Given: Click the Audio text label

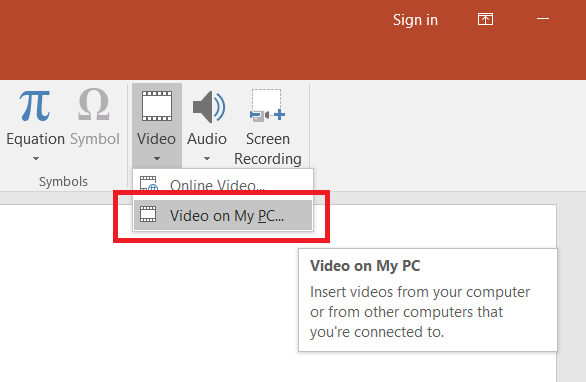Looking at the screenshot, I should coord(207,139).
